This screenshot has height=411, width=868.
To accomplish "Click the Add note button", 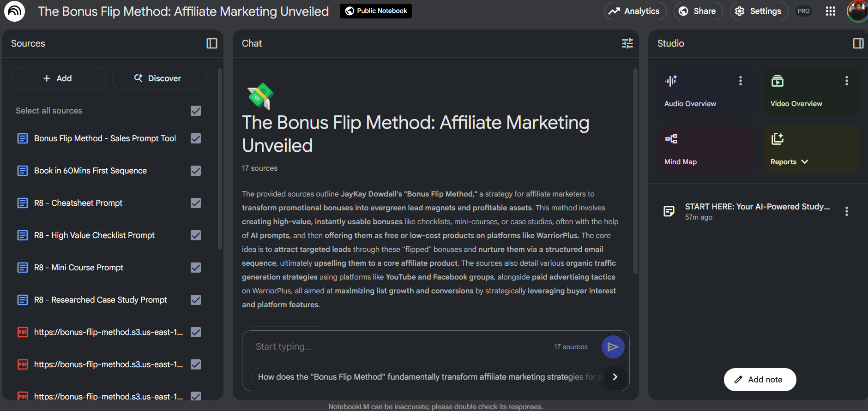I will pyautogui.click(x=759, y=380).
